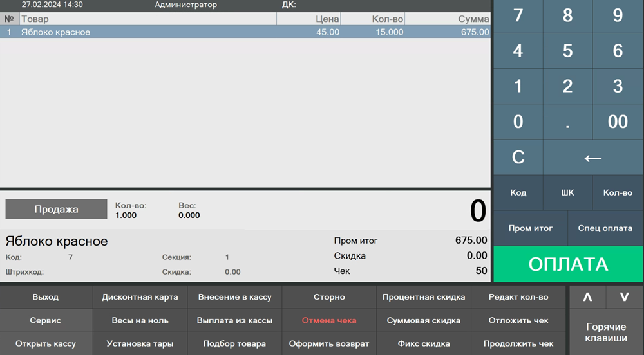The image size is (644, 355).
Task: Open Подбор товара product lookup
Action: pos(234,344)
